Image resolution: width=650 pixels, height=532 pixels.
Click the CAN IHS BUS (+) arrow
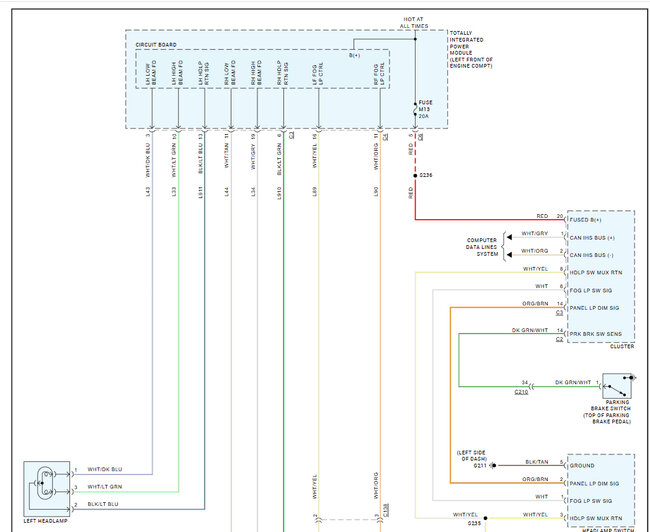[509, 238]
